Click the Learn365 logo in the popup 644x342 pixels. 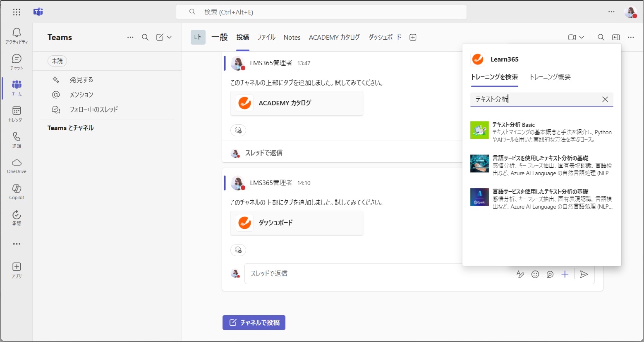[x=478, y=59]
